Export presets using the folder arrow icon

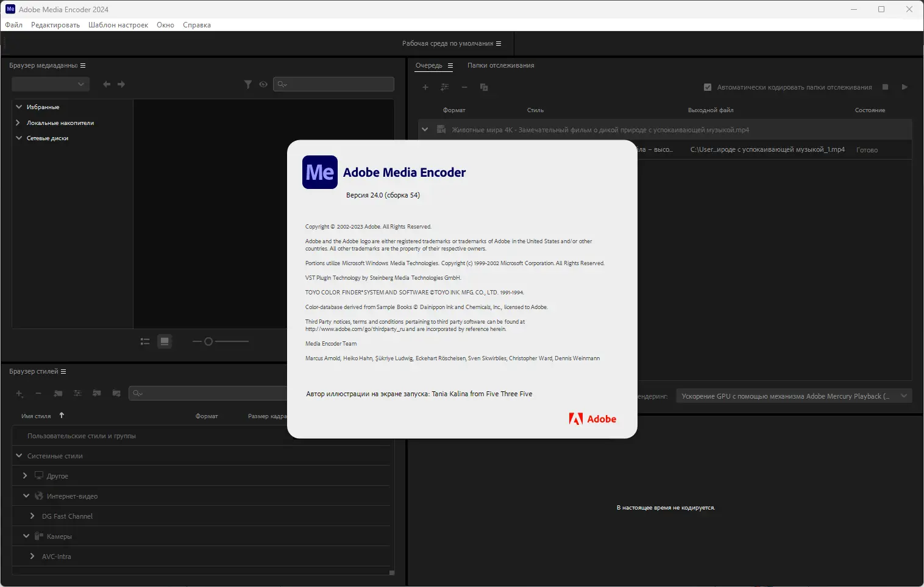pos(116,393)
